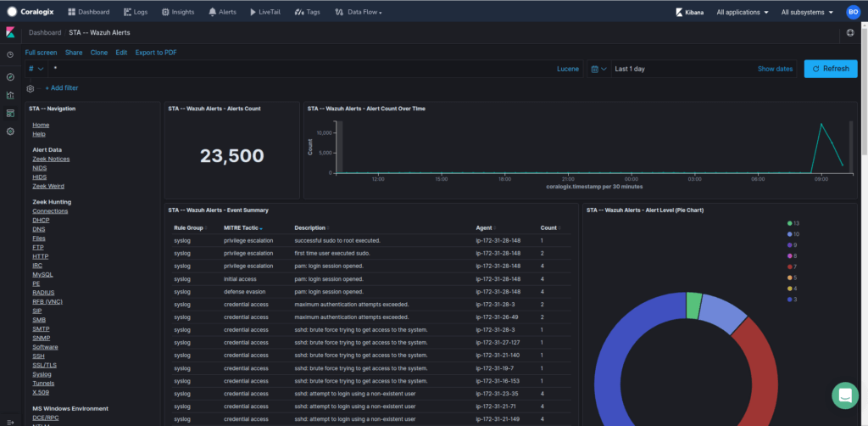
Task: Open Connections navigation link
Action: pos(50,211)
